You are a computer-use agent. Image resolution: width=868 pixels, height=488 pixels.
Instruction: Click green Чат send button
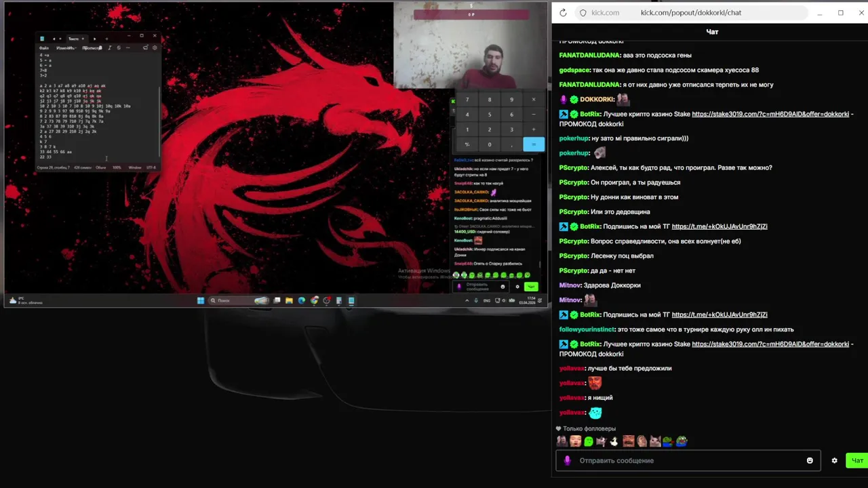pyautogui.click(x=857, y=461)
